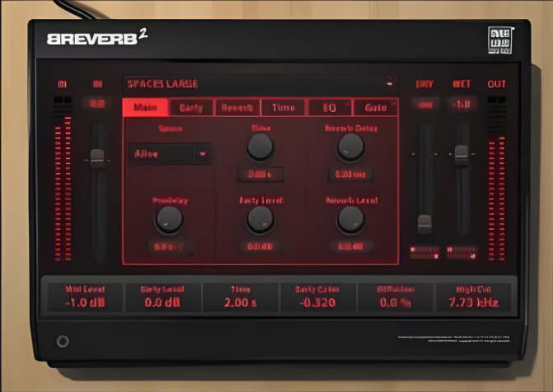553x392 pixels.
Task: Click the Reverb Level knob
Action: [350, 220]
